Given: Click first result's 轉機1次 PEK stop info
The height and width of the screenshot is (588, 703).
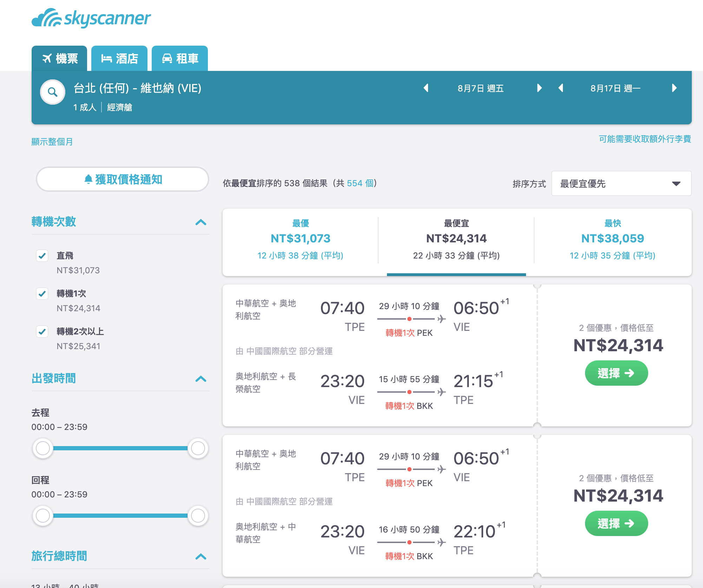Looking at the screenshot, I should 409,333.
